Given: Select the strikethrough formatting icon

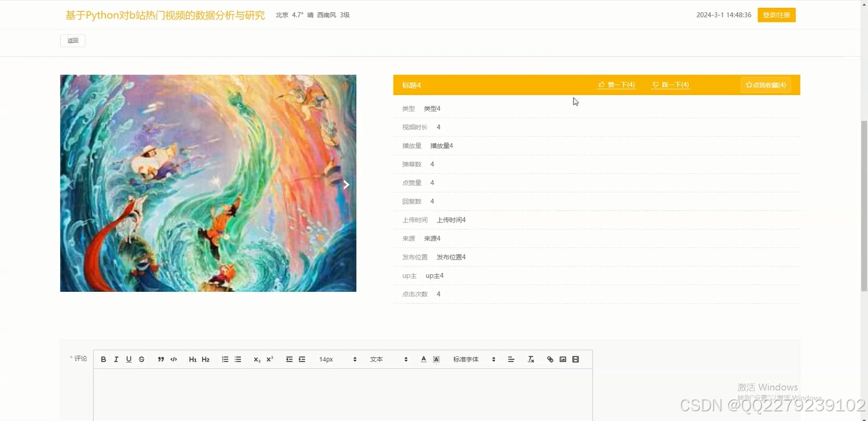Looking at the screenshot, I should click(141, 359).
